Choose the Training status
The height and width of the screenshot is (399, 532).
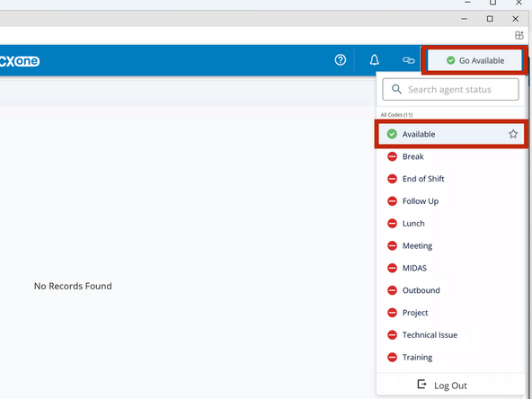pos(451,358)
